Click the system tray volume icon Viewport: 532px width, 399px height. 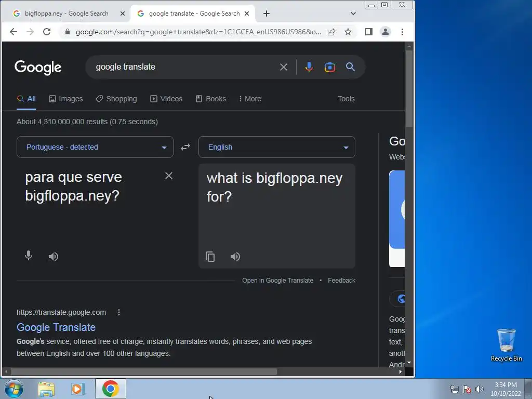479,389
